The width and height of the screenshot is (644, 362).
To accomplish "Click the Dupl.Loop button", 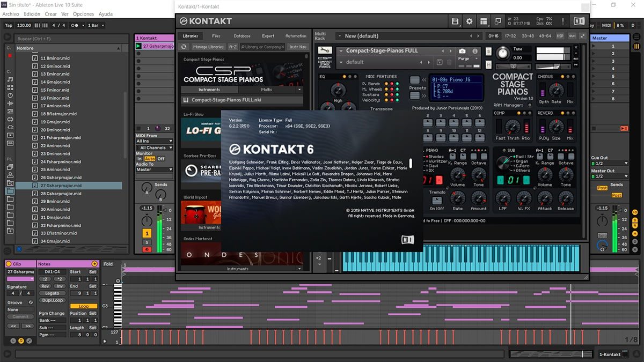I will point(52,300).
